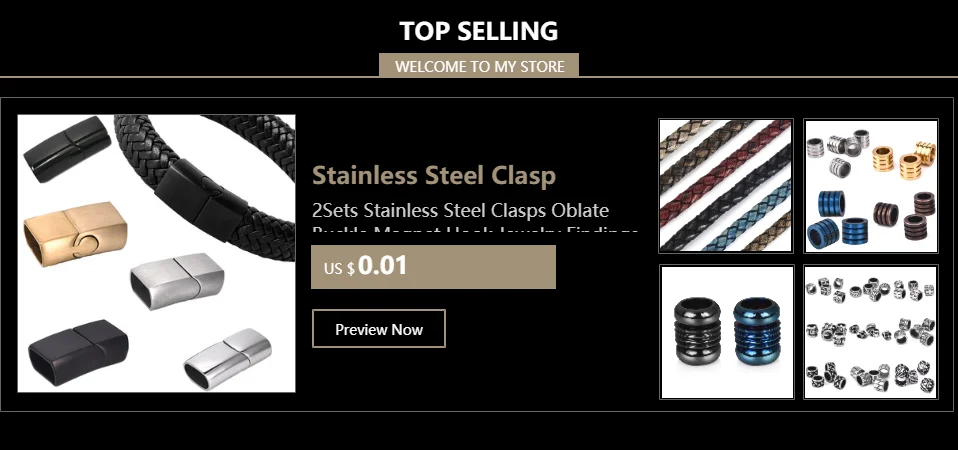Viewport: 958px width, 450px height.
Task: Open the black and blue barrel beads thumbnail
Action: (x=726, y=332)
